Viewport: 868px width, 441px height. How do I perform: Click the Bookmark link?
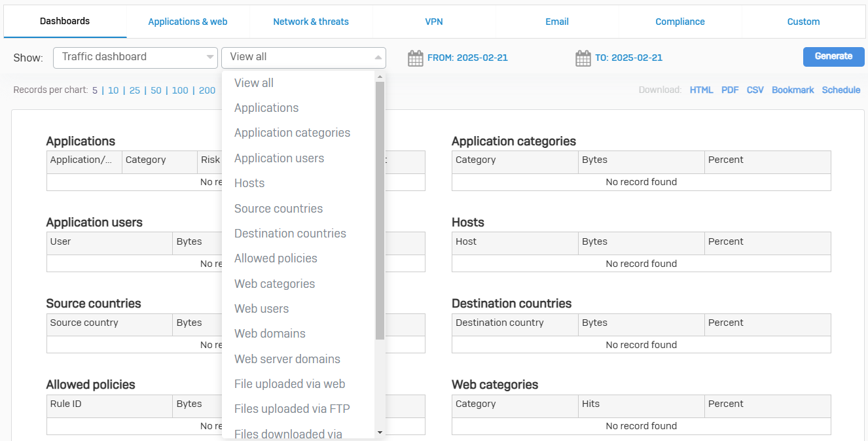coord(793,90)
